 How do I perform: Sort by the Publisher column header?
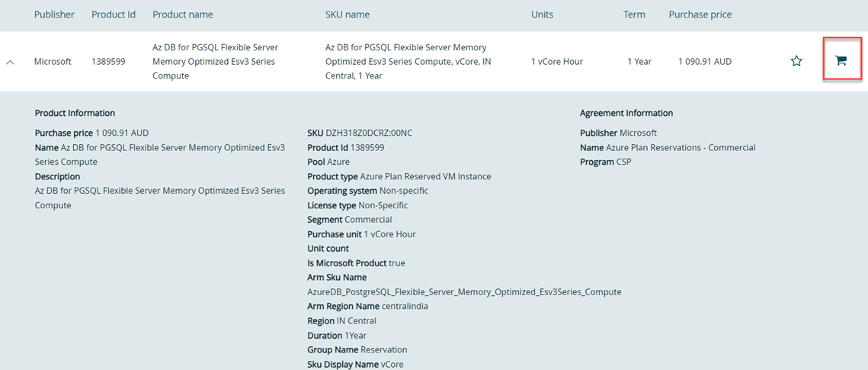(54, 14)
